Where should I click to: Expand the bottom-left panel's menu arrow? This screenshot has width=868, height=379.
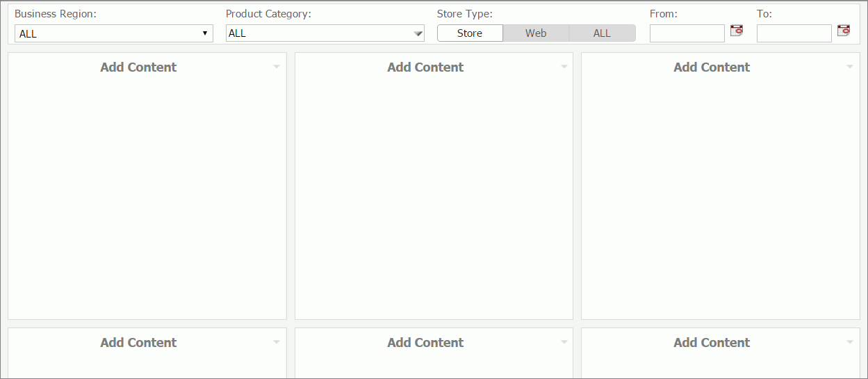[277, 342]
